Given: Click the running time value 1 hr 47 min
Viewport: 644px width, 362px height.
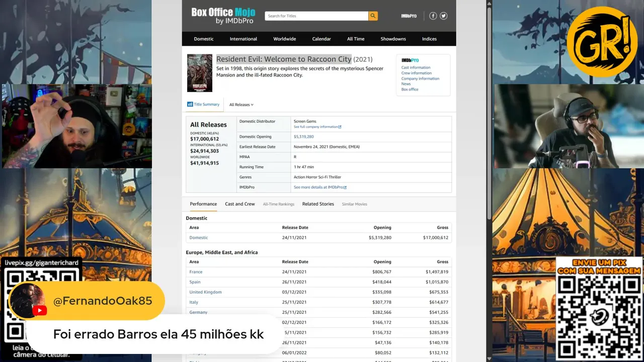Looking at the screenshot, I should click(x=304, y=167).
